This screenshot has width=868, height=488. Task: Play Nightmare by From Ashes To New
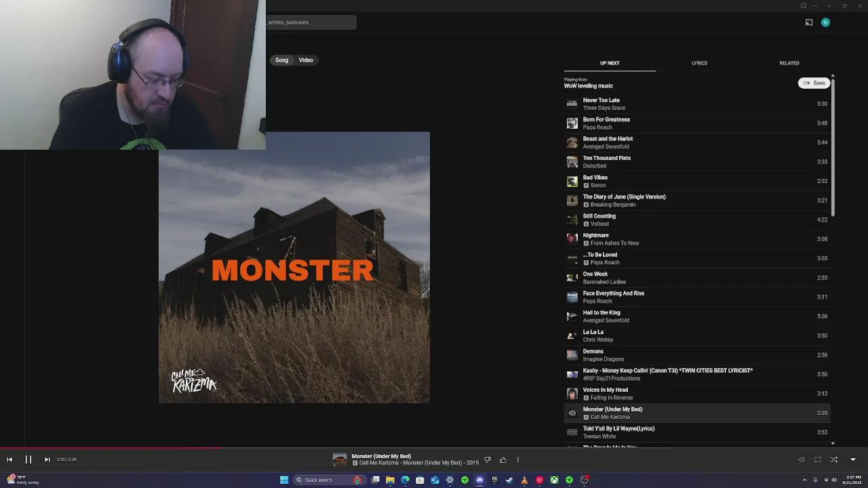click(697, 239)
